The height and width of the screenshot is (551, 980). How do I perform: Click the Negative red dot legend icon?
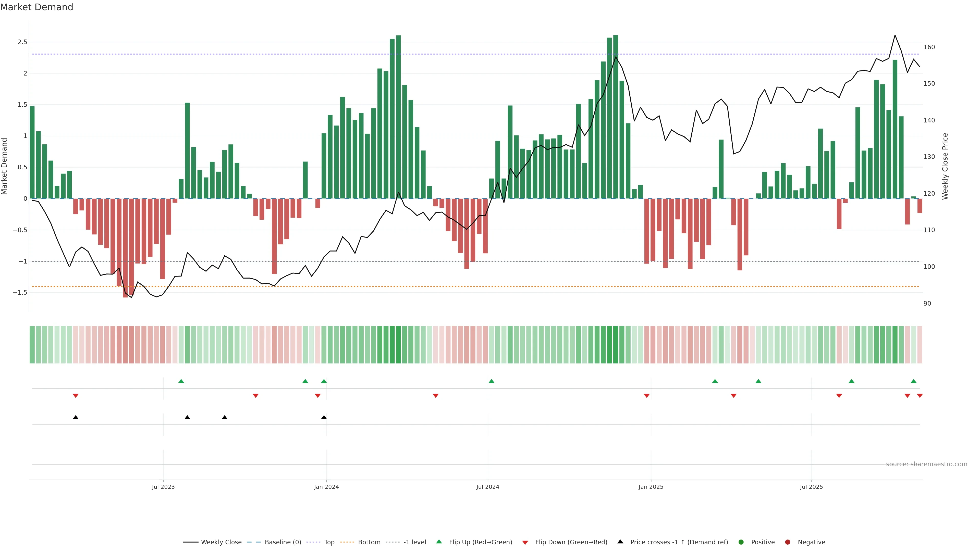click(x=788, y=542)
